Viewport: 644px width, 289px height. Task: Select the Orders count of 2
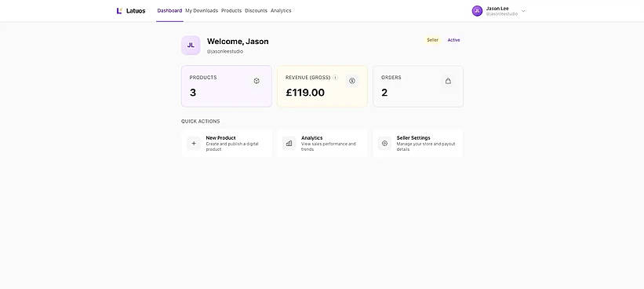pyautogui.click(x=384, y=93)
